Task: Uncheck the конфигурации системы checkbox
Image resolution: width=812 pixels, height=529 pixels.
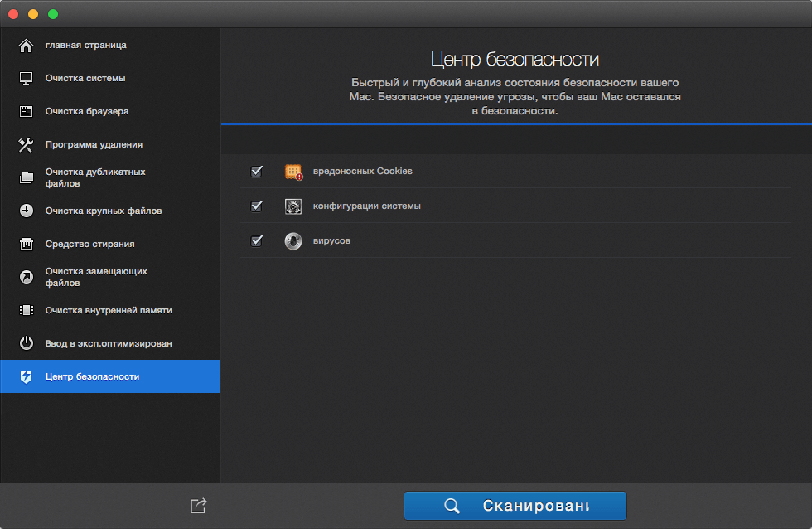Action: tap(257, 206)
